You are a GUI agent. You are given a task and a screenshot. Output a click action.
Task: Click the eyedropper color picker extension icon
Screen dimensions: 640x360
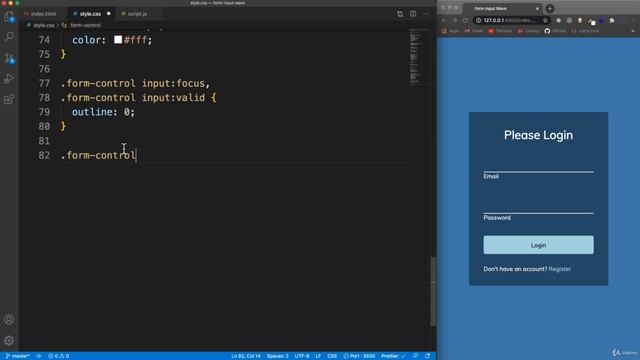(592, 20)
